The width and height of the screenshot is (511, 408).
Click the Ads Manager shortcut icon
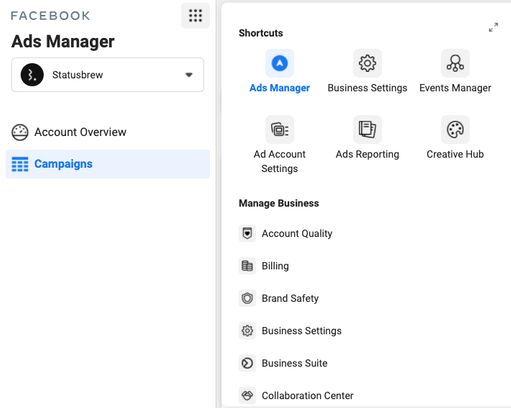click(x=280, y=63)
